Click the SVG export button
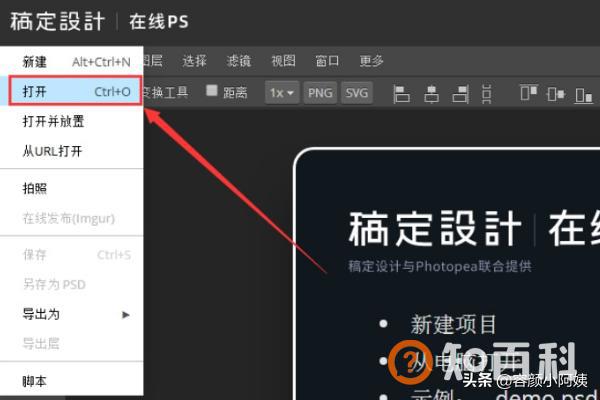 (x=357, y=93)
